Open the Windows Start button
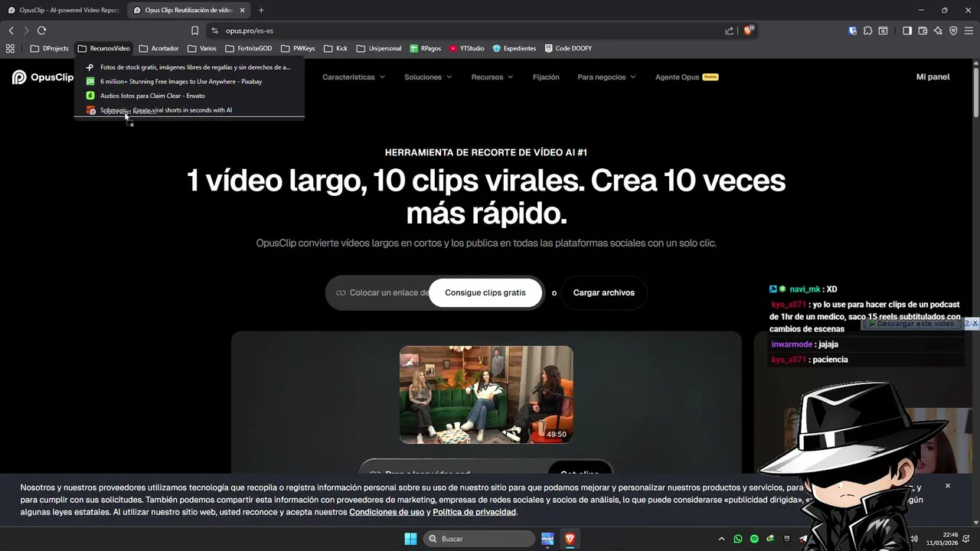 [x=410, y=539]
